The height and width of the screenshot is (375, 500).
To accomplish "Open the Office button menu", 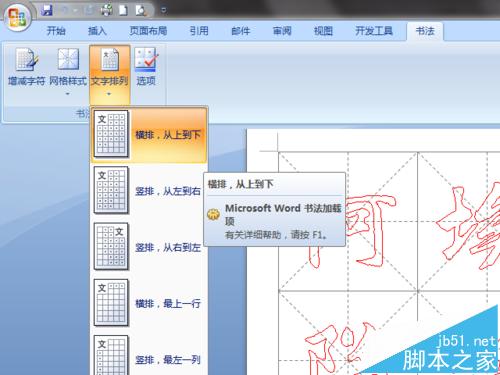I will click(x=18, y=17).
